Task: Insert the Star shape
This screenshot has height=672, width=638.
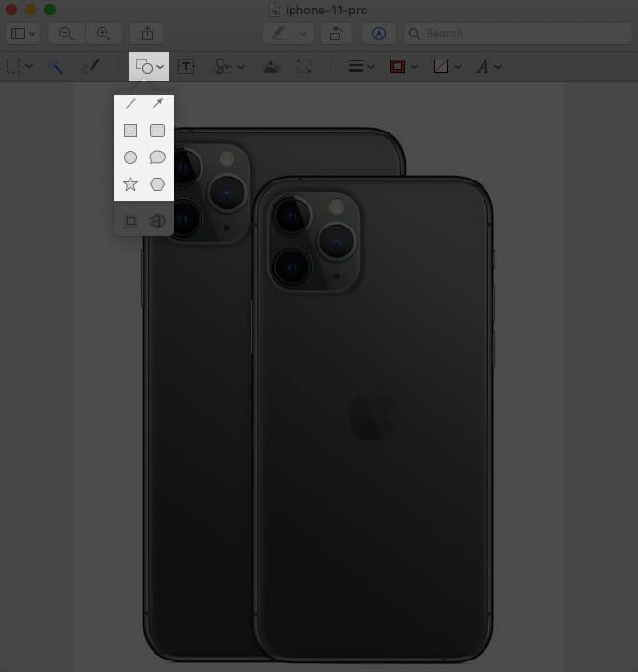Action: coord(130,184)
